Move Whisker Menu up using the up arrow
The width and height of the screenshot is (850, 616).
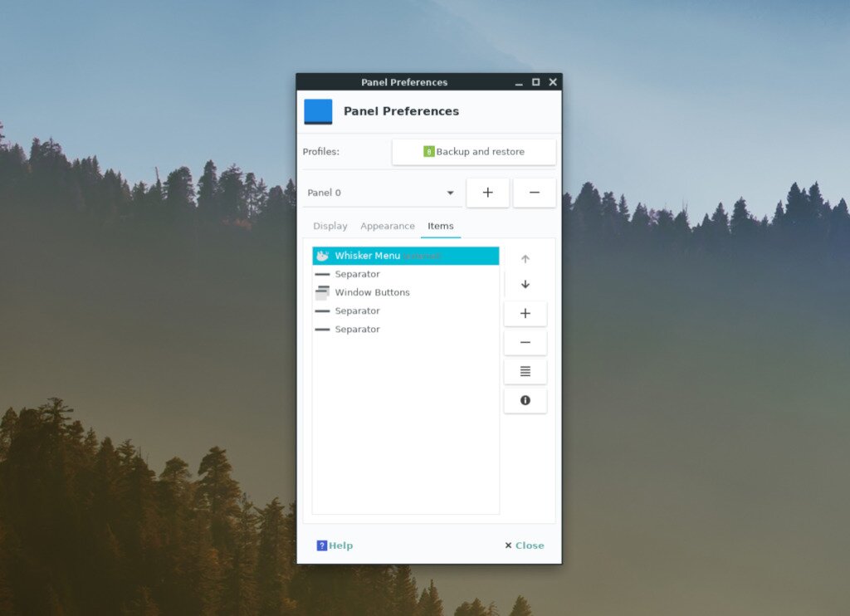click(525, 257)
